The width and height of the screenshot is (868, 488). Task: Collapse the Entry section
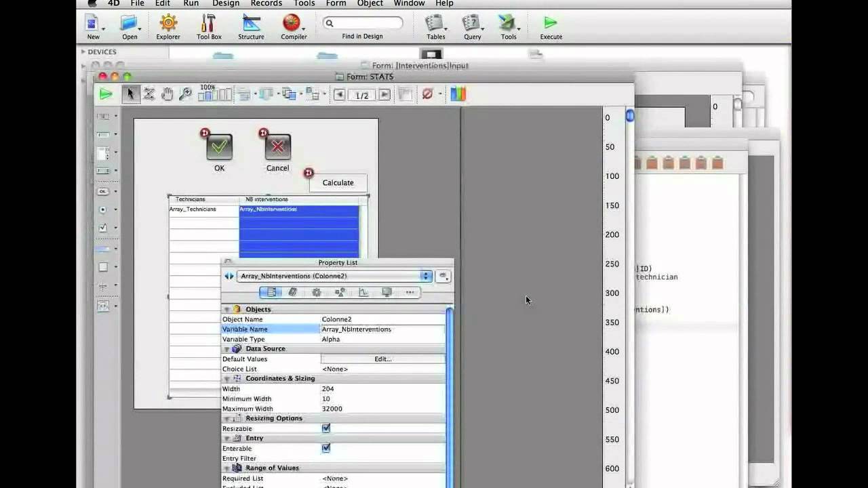click(227, 439)
